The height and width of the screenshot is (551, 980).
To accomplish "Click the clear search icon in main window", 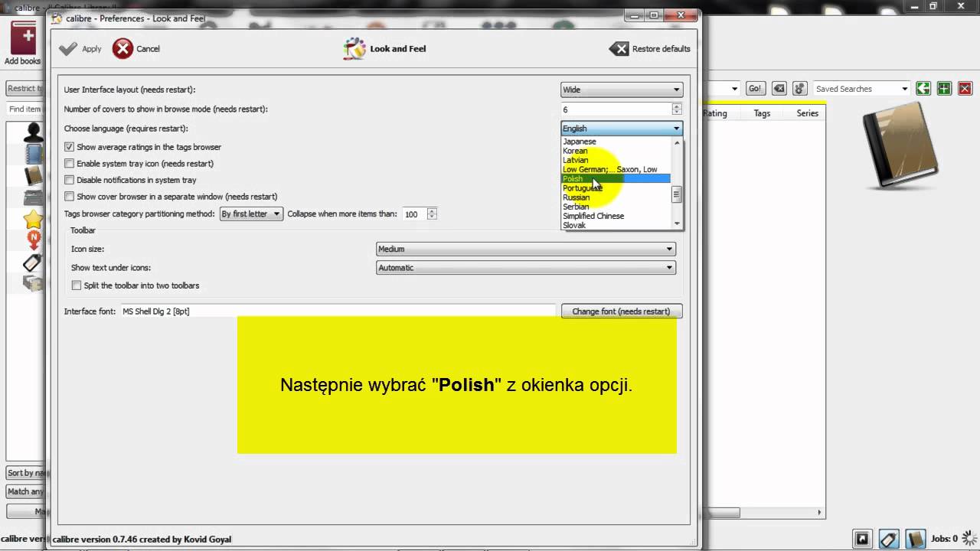I will click(779, 89).
